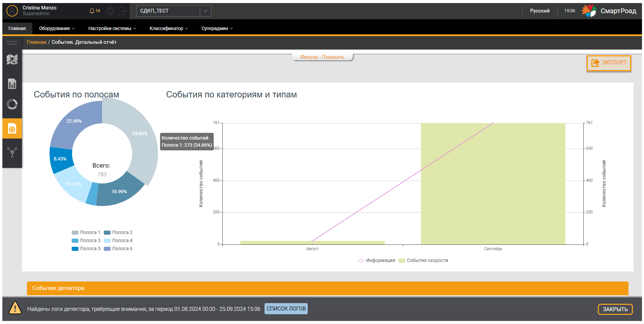Expand the События детектора panel header
Viewport: 644px width, 324px height.
click(x=328, y=288)
